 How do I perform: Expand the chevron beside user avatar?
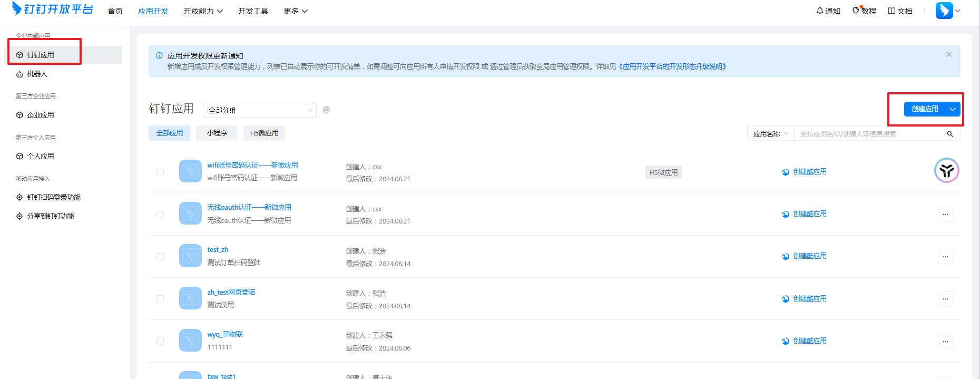pyautogui.click(x=958, y=11)
